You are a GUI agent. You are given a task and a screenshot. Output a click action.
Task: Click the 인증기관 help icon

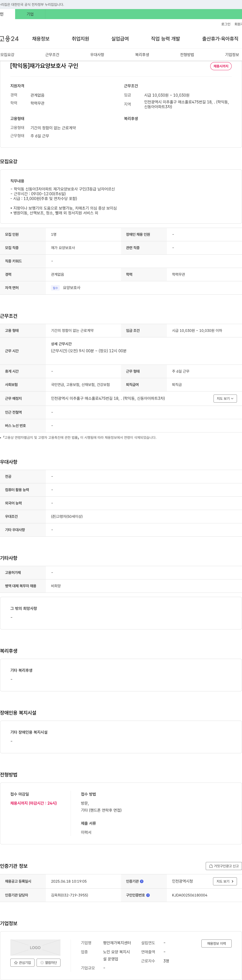coord(142,881)
